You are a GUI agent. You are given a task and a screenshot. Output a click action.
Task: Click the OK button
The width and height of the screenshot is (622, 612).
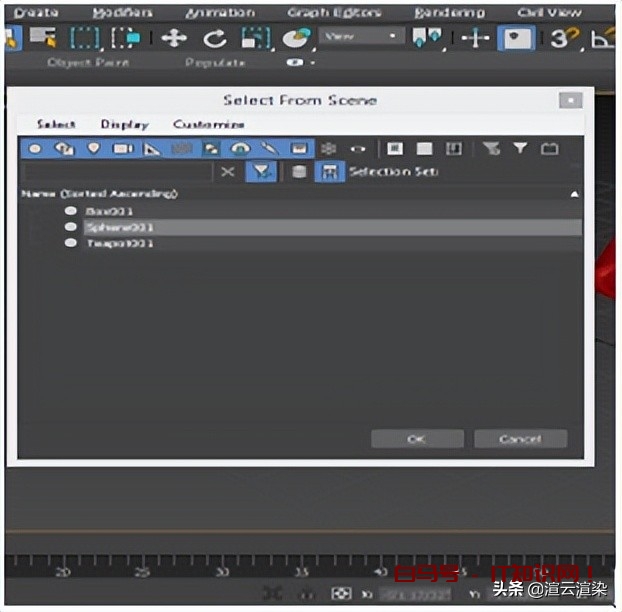click(417, 439)
